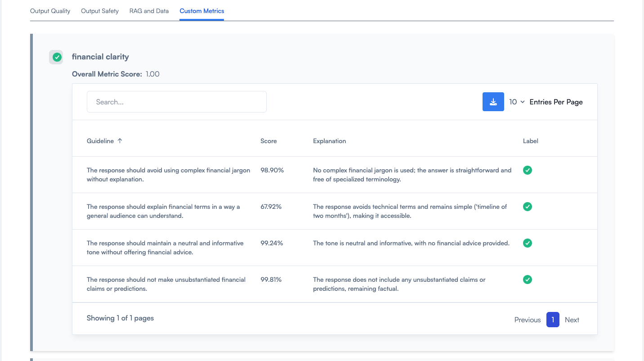Go to the Next page
This screenshot has width=644, height=361.
click(572, 320)
